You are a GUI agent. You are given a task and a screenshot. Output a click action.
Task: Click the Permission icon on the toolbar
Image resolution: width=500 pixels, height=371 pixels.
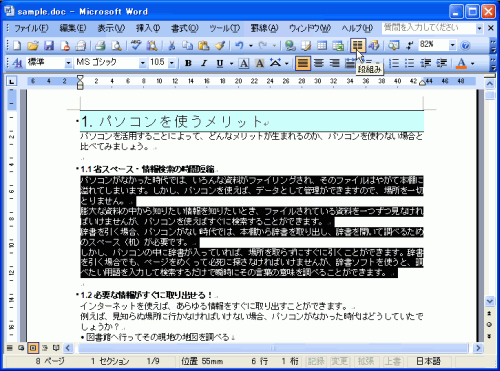click(x=65, y=45)
